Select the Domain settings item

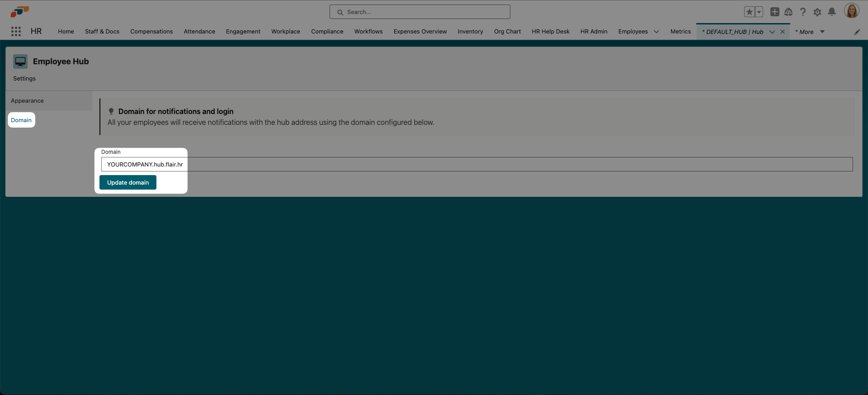coord(21,120)
